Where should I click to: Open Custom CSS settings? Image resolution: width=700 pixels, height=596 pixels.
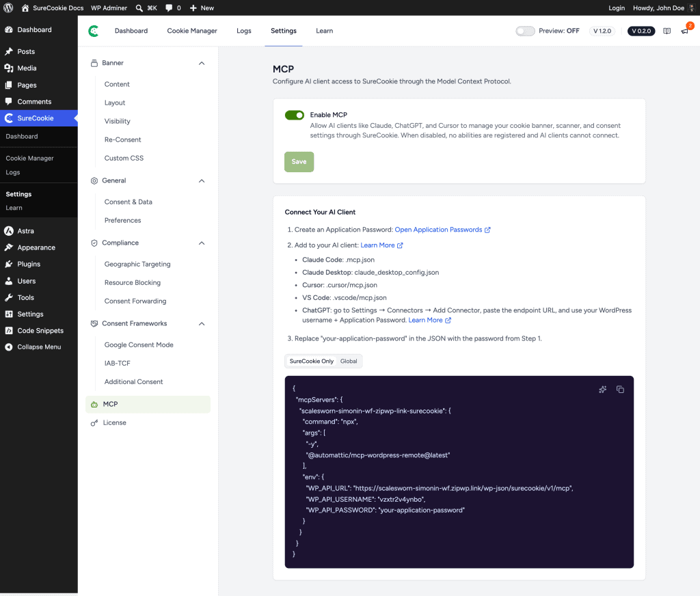click(124, 158)
